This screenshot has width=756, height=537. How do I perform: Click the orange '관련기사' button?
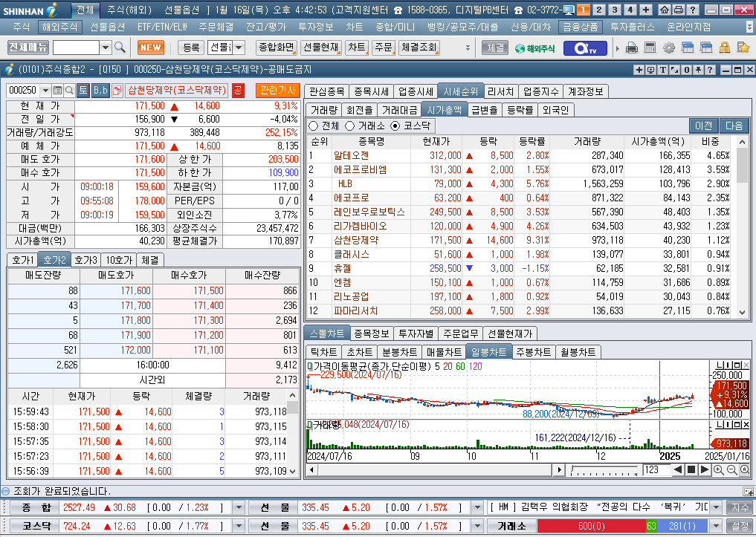[278, 90]
